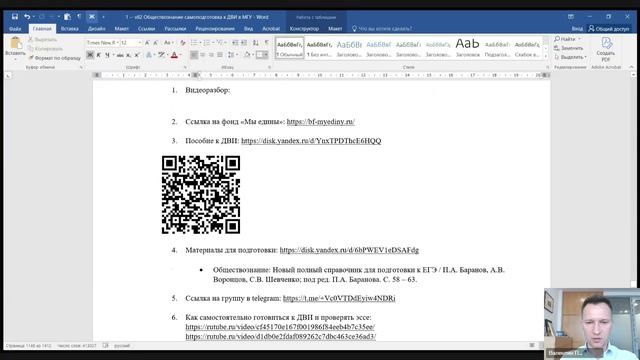Open line spacing options

click(231, 55)
